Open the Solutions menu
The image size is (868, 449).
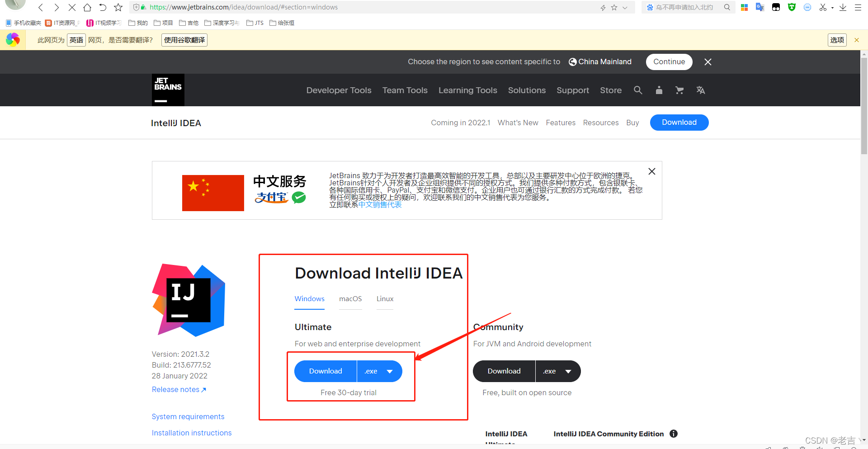coord(527,90)
